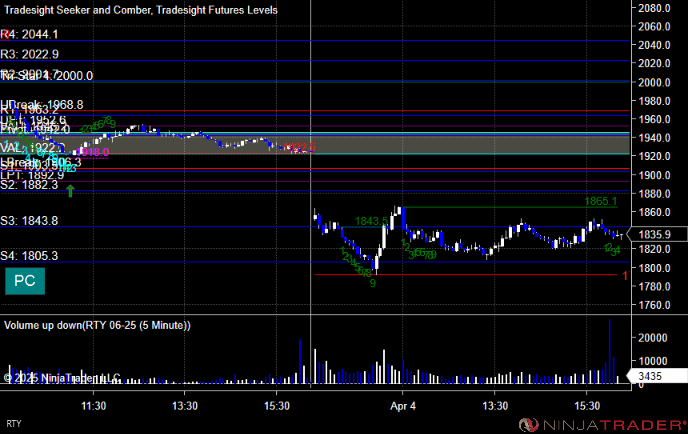Screen dimensions: 688x434
Task: Click the 20000 volume axis value
Action: tap(652, 337)
